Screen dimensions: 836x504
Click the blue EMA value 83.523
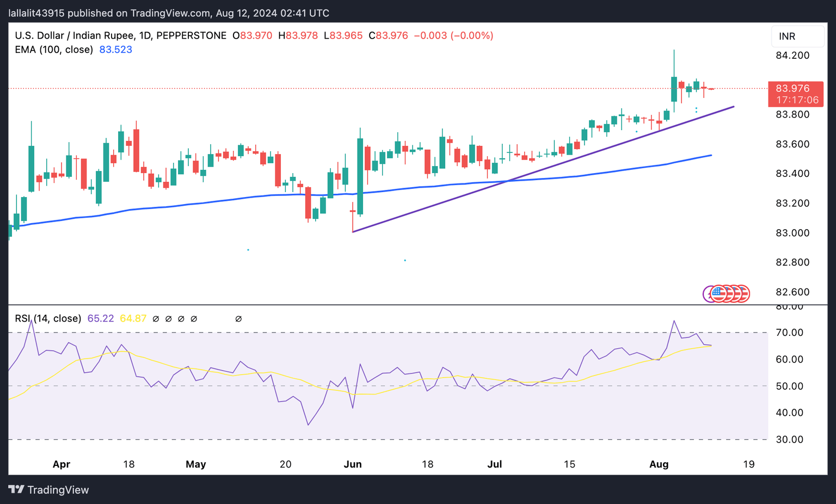(115, 50)
